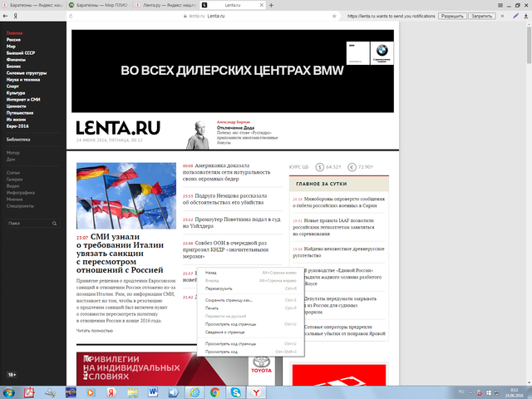Choose Печать in context menu
Screen dimensions: 532x399
coord(250,308)
